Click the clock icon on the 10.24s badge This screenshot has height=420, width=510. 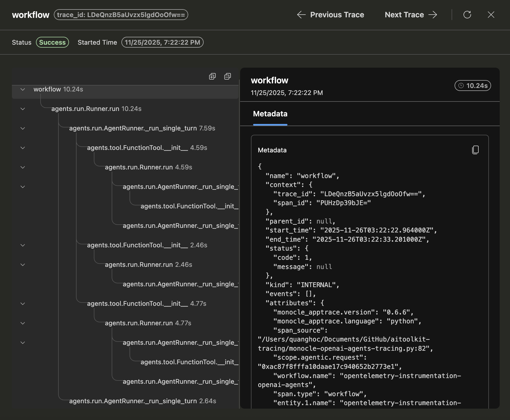[461, 86]
